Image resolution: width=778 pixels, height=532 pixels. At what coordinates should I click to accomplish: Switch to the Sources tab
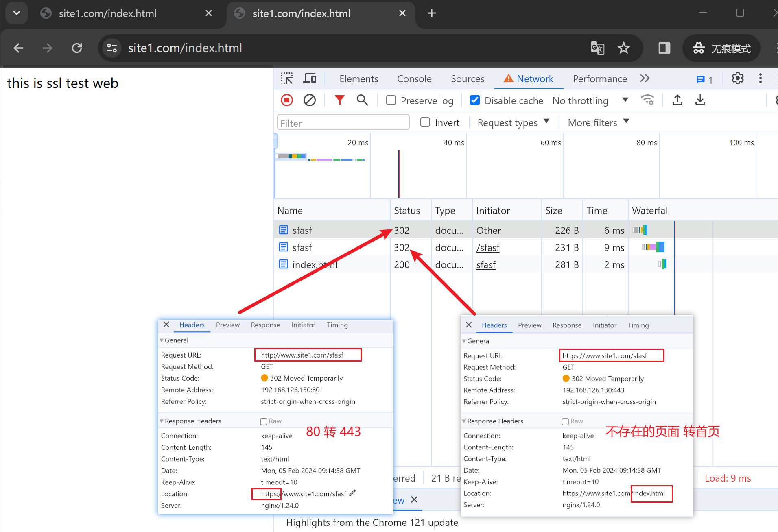click(x=467, y=79)
